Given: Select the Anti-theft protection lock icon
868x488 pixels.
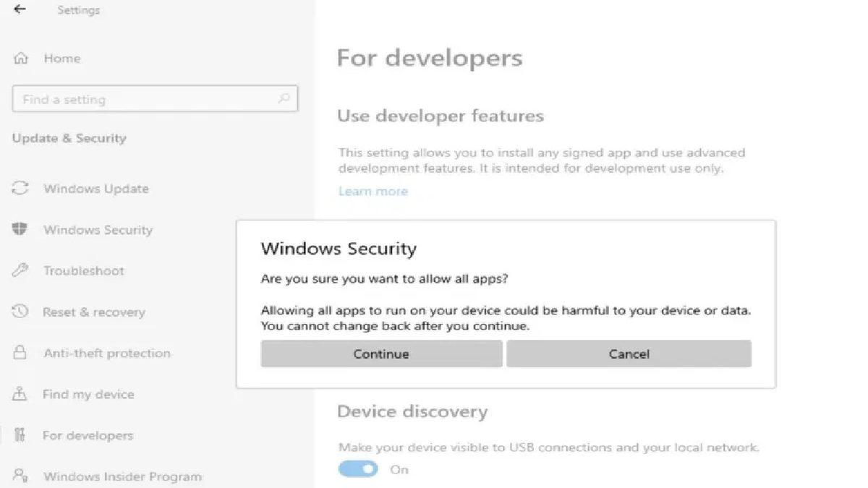Looking at the screenshot, I should pyautogui.click(x=19, y=353).
